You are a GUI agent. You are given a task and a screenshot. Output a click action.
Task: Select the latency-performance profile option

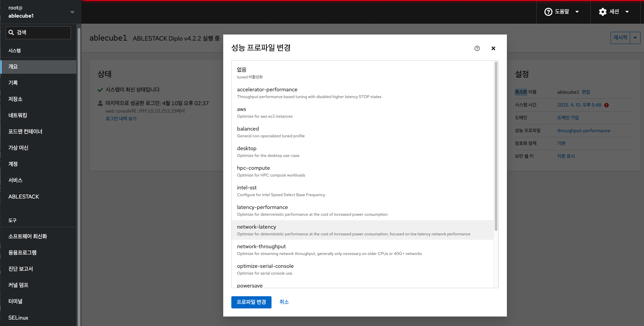tap(362, 210)
